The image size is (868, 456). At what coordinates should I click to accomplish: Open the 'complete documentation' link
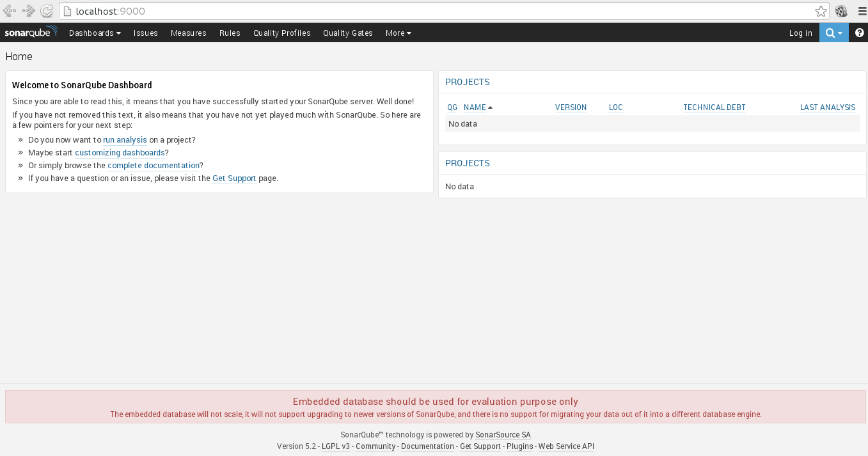click(154, 166)
